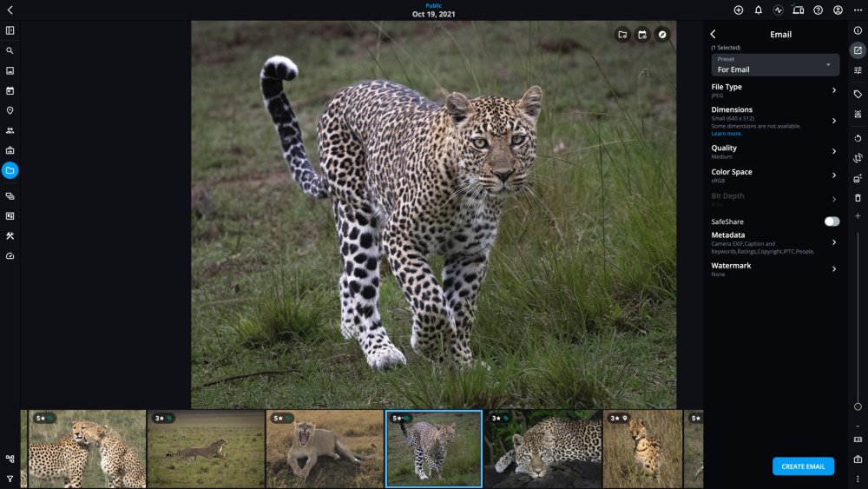Open the user account menu

838,10
